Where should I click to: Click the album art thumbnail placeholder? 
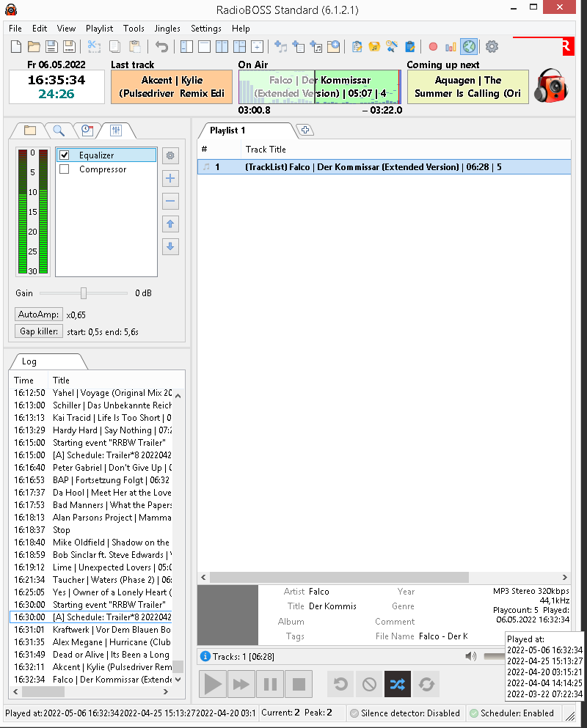227,614
